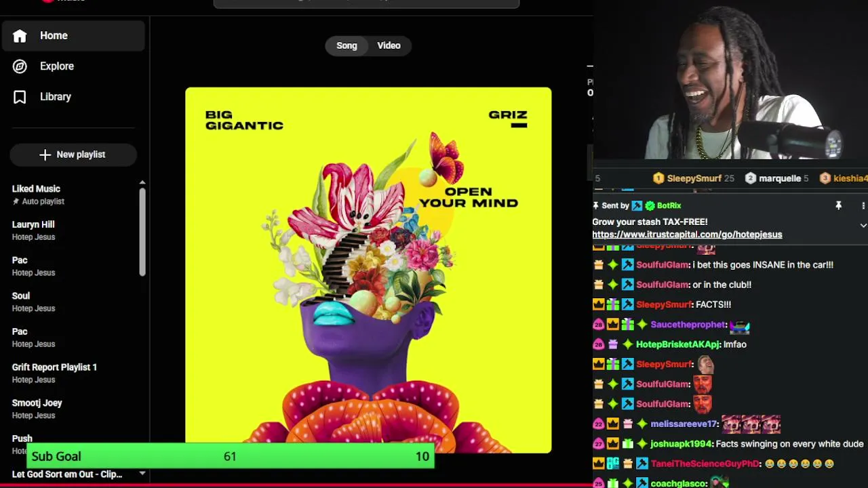Click the chat message "lmfao"
This screenshot has width=868, height=488.
[735, 344]
